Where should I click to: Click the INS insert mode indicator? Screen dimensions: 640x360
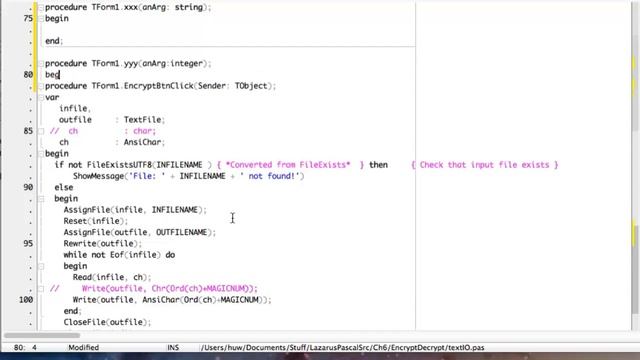coord(173,348)
